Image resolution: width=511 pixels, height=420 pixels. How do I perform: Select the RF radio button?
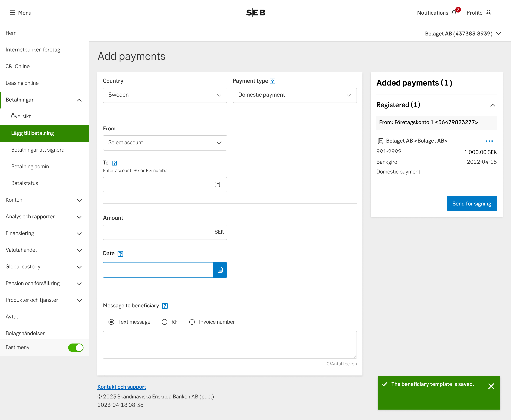pyautogui.click(x=165, y=322)
